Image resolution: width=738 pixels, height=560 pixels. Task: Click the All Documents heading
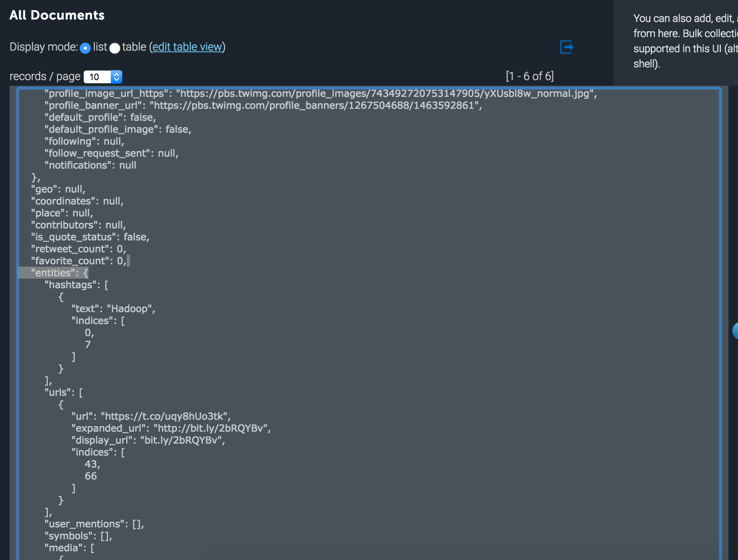pyautogui.click(x=57, y=15)
